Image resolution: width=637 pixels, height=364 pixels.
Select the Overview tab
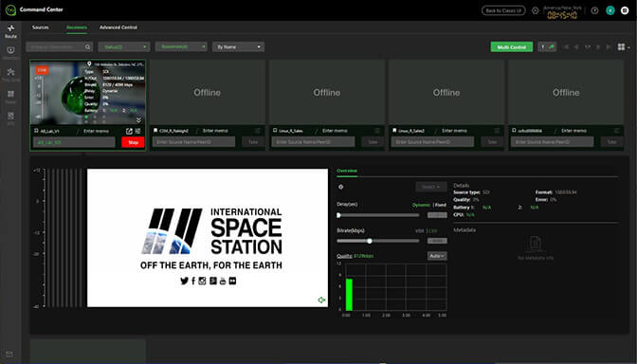pos(347,171)
